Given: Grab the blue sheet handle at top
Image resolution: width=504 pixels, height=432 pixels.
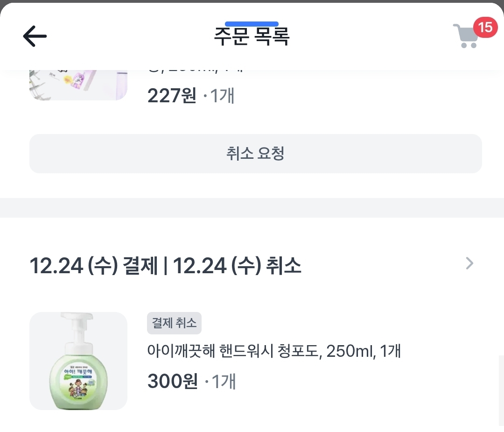Looking at the screenshot, I should [x=252, y=24].
